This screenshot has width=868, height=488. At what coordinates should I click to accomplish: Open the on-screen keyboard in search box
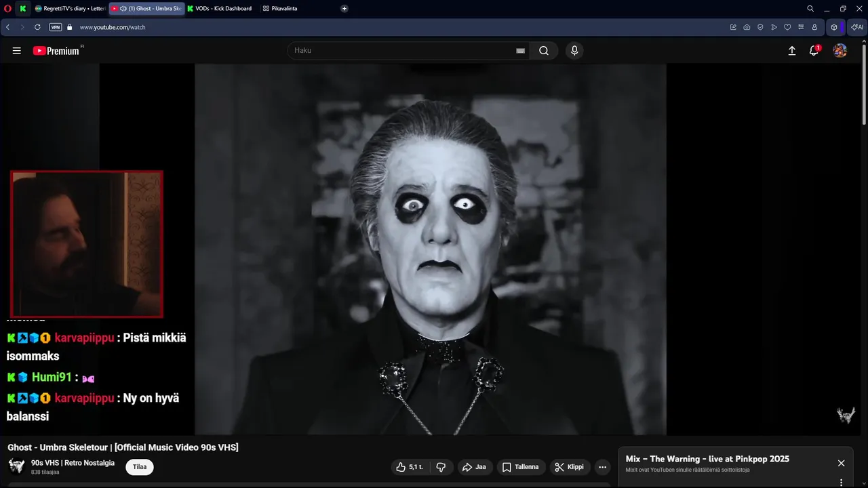tap(521, 51)
